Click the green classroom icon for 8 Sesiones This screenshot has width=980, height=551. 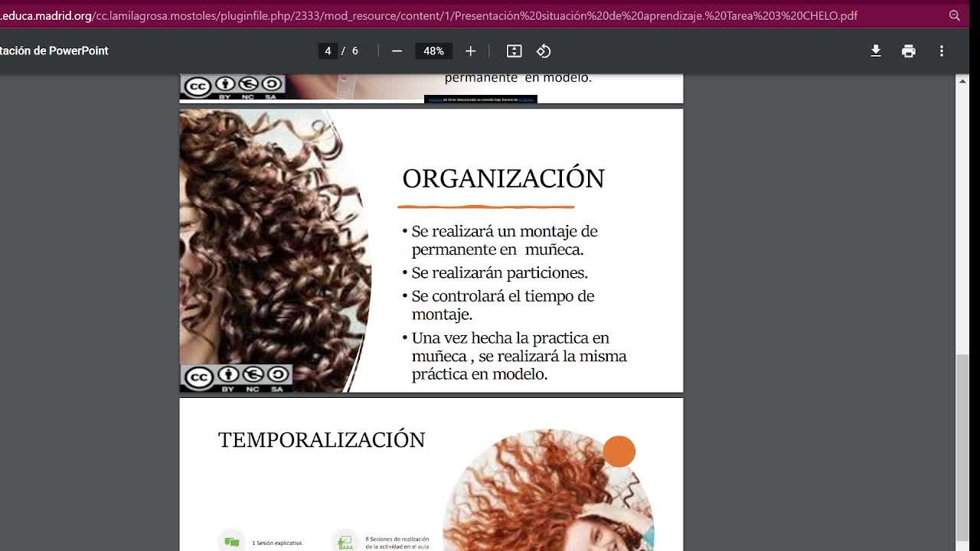coord(345,542)
